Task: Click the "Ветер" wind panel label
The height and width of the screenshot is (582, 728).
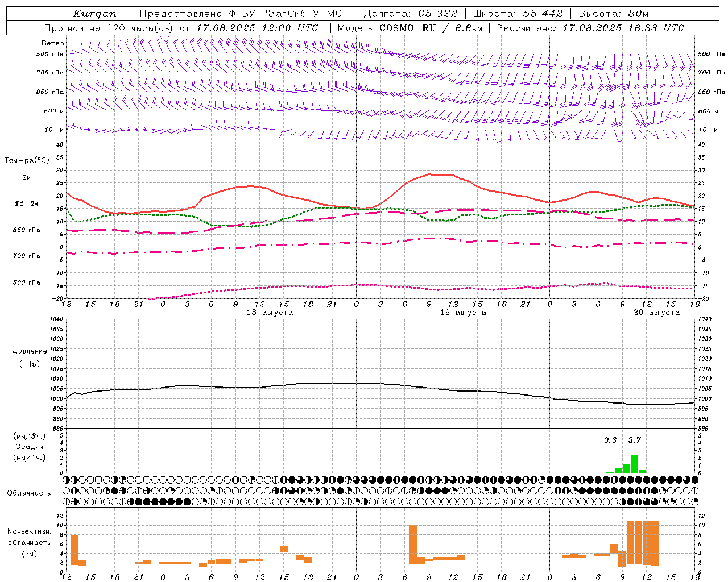Action: [x=52, y=43]
